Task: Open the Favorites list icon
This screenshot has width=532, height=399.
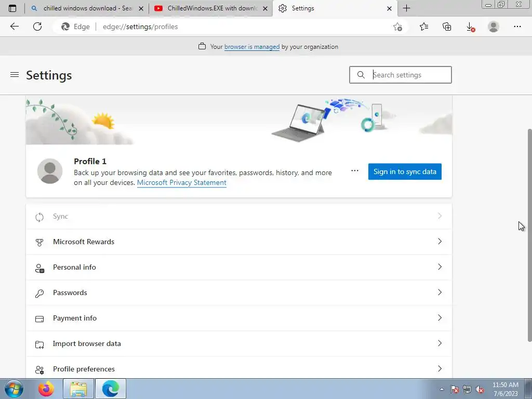Action: click(424, 26)
